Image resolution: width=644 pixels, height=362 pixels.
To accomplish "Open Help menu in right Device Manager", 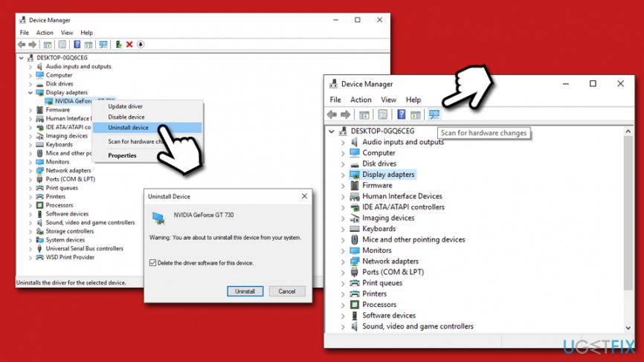I will click(x=413, y=100).
